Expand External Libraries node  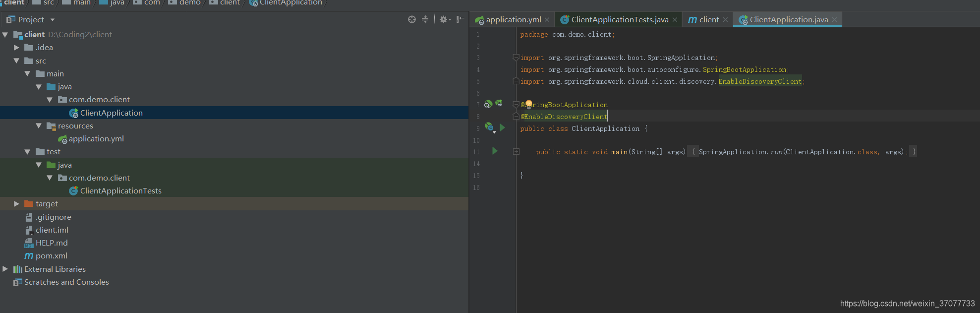click(x=5, y=269)
